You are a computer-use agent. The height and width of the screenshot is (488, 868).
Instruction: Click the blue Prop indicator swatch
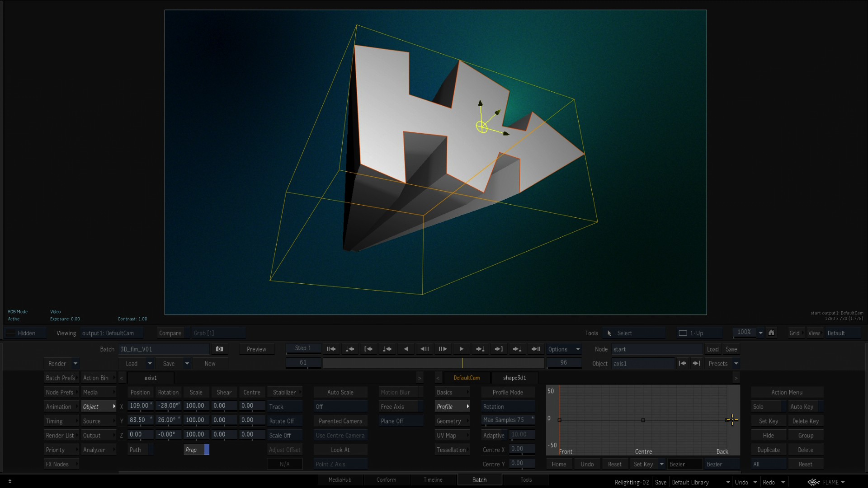pos(207,450)
